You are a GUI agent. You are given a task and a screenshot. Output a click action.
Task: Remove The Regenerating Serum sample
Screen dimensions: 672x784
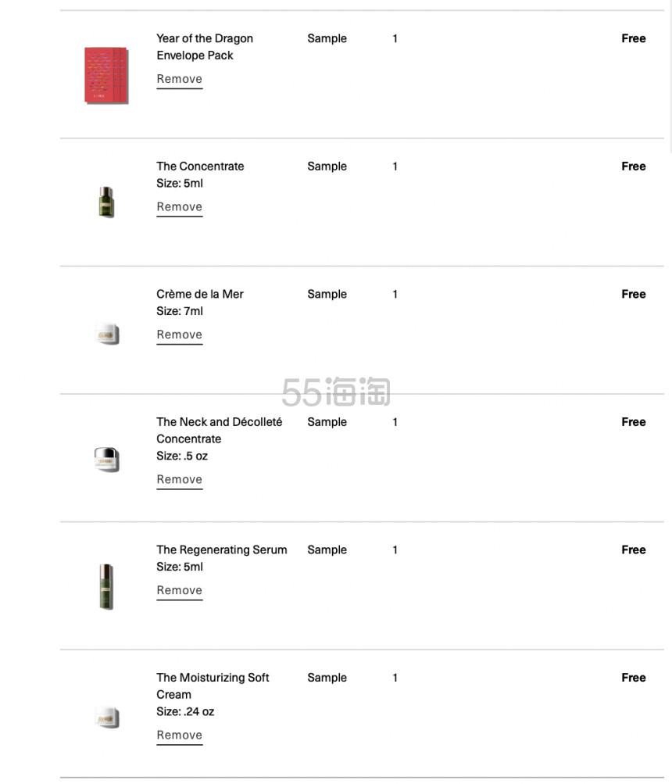click(180, 590)
